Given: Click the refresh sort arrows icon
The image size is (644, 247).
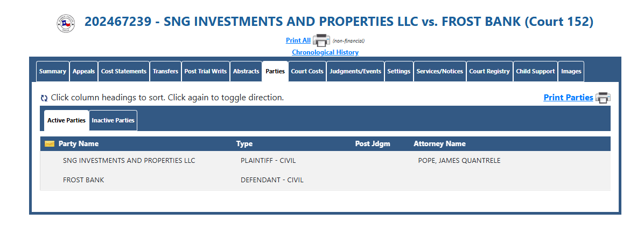Looking at the screenshot, I should [x=44, y=98].
